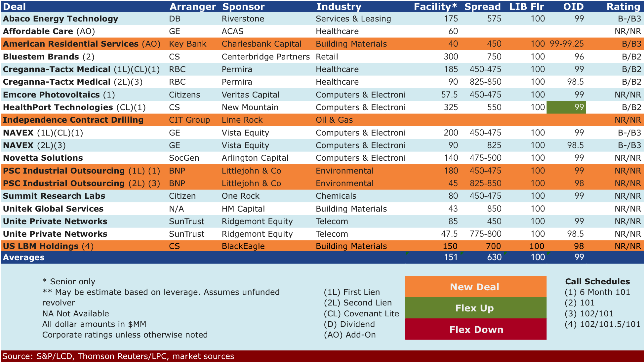Image resolution: width=644 pixels, height=362 pixels.
Task: Click the Spread column header
Action: 483,7
